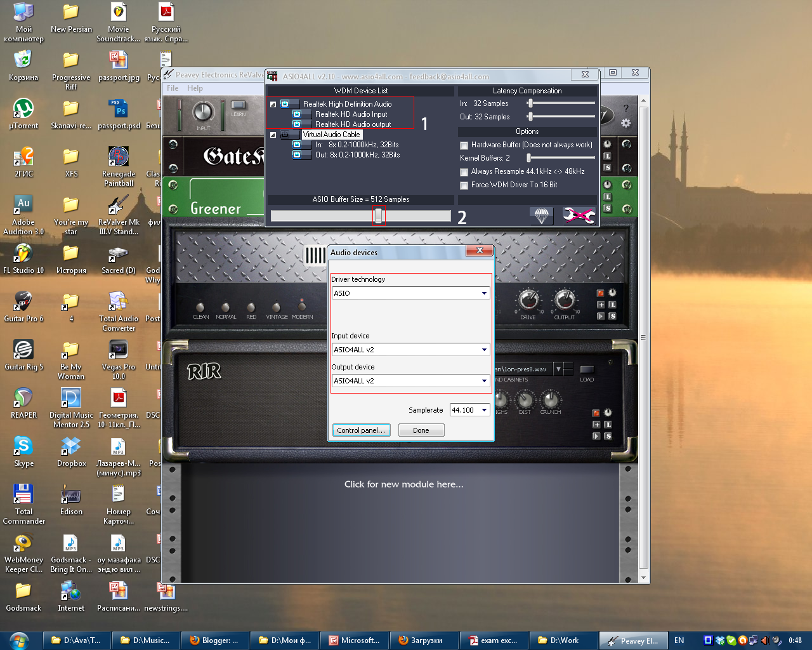812x650 pixels.
Task: Open the REAPER desktop icon
Action: tap(23, 404)
